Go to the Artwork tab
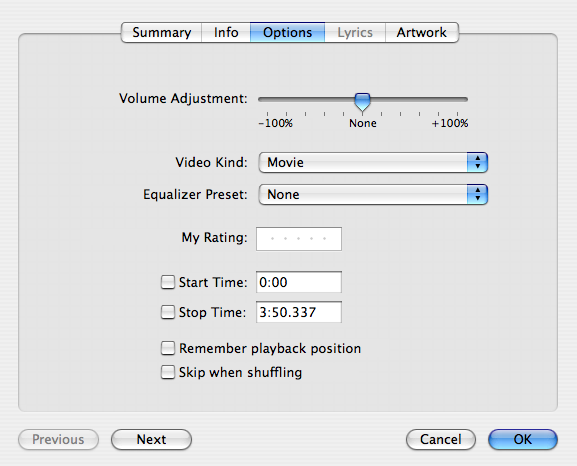577x466 pixels. [422, 32]
